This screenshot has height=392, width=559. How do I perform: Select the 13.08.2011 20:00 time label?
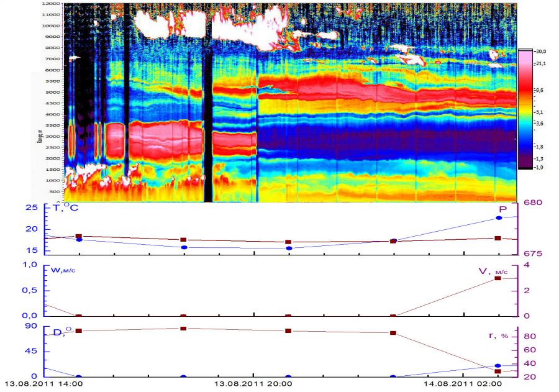click(x=253, y=385)
